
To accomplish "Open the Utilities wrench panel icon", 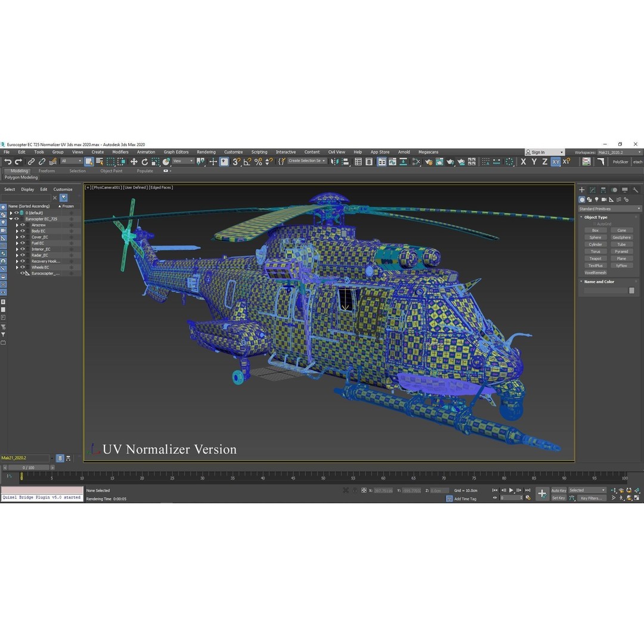I will click(x=636, y=190).
